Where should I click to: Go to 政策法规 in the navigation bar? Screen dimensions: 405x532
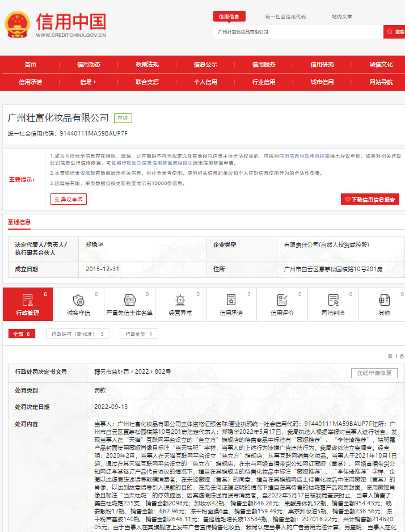147,65
